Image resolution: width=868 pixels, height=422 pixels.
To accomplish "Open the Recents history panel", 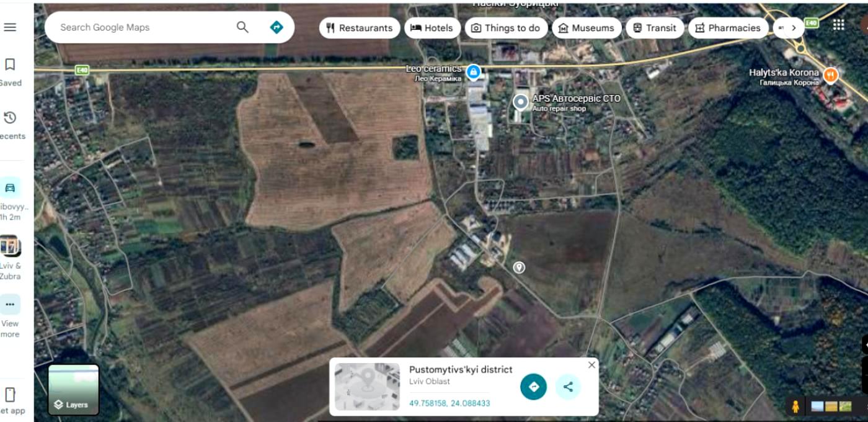I will point(10,125).
